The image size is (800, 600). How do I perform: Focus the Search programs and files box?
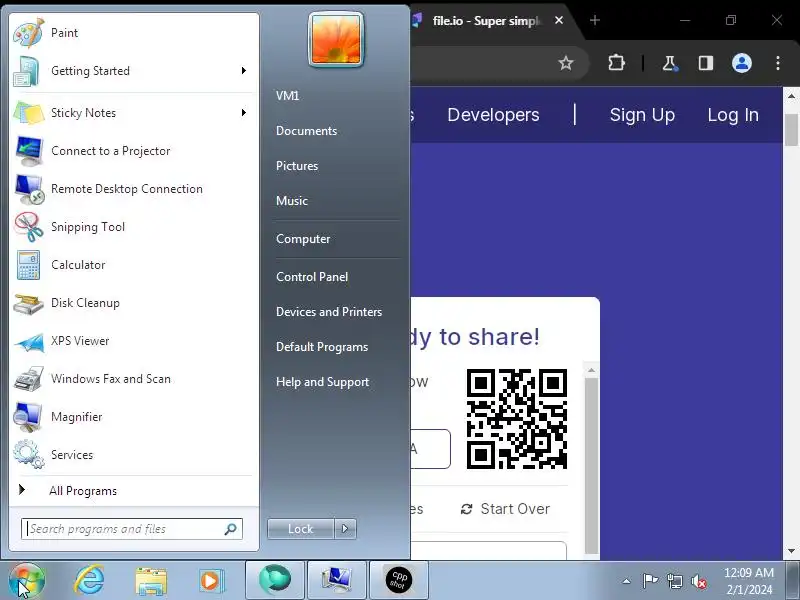pyautogui.click(x=132, y=529)
